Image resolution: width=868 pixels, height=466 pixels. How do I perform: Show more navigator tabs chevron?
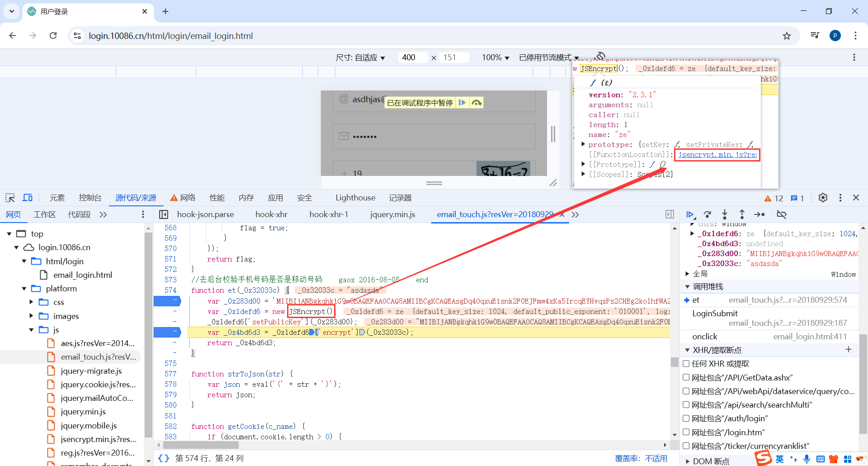pyautogui.click(x=103, y=214)
